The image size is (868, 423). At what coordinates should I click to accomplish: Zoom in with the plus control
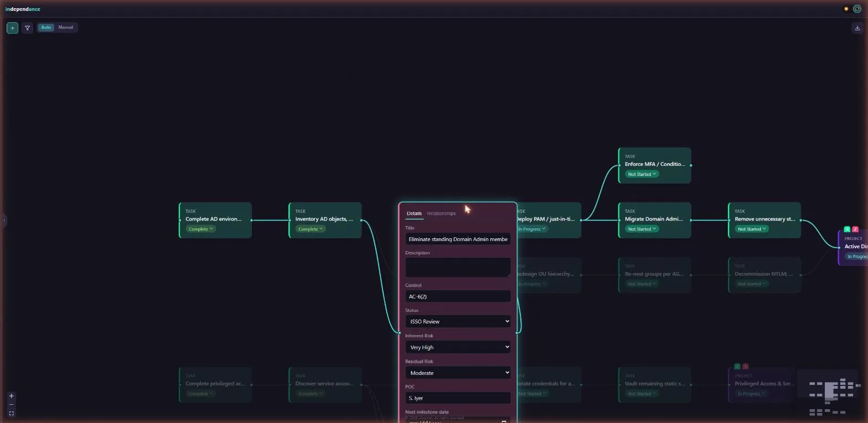click(x=11, y=396)
